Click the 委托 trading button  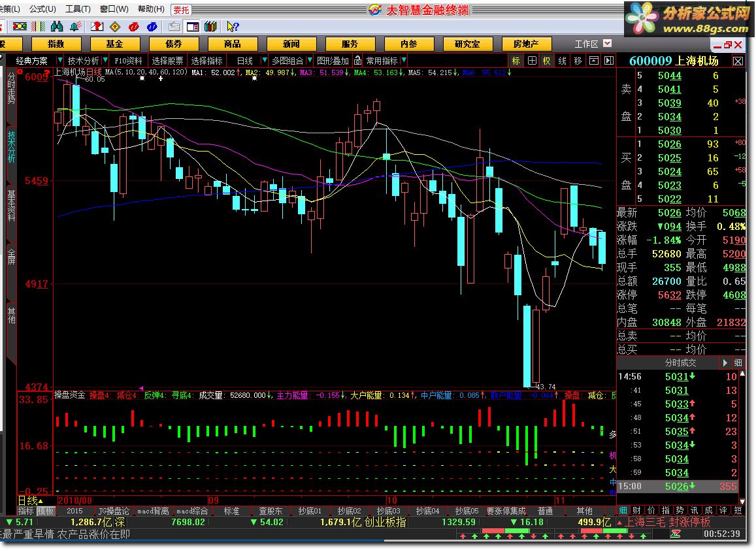coord(181,9)
